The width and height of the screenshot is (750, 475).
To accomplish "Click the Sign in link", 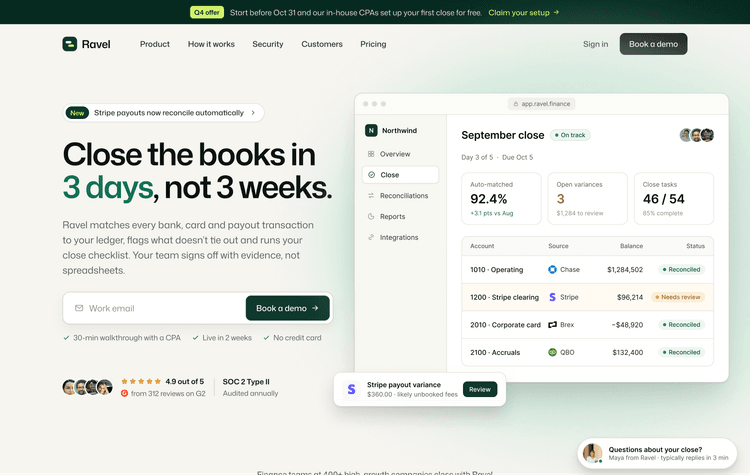I will pos(596,44).
